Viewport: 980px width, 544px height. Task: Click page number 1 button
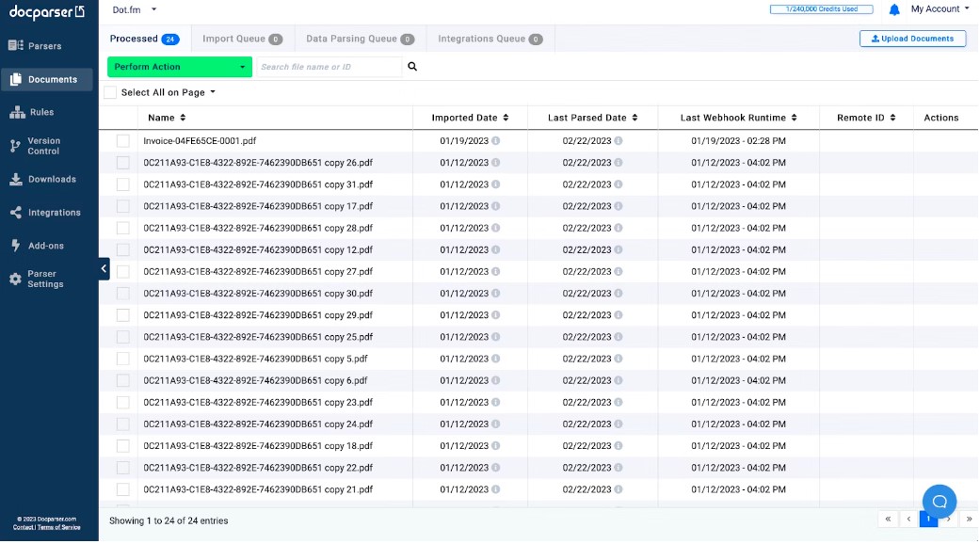[928, 519]
